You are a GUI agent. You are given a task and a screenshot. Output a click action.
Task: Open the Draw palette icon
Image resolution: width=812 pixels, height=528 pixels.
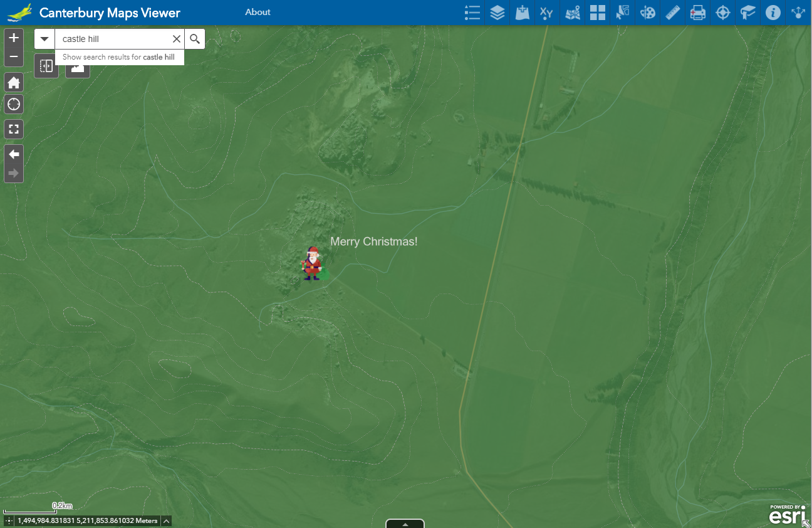click(648, 13)
